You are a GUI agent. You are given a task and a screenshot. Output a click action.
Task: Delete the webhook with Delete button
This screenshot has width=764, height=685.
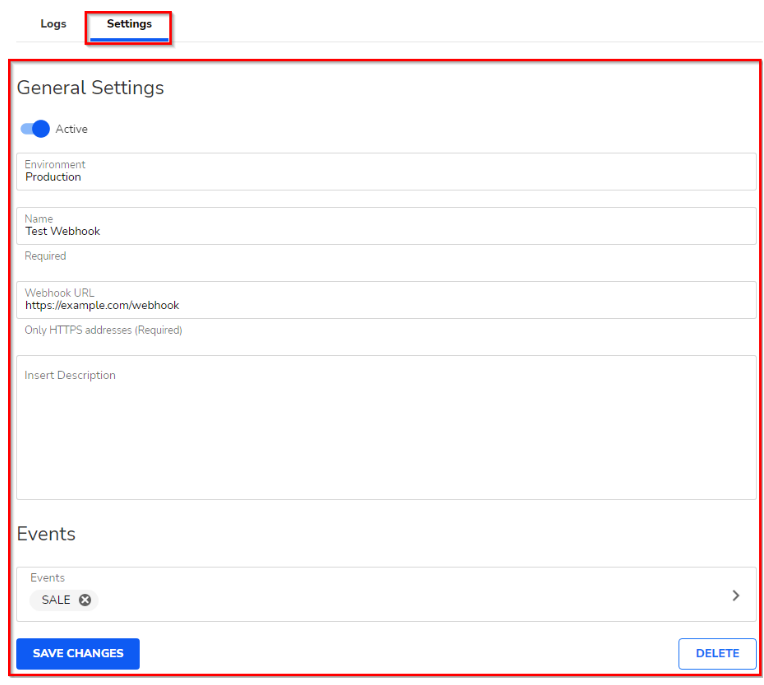717,653
